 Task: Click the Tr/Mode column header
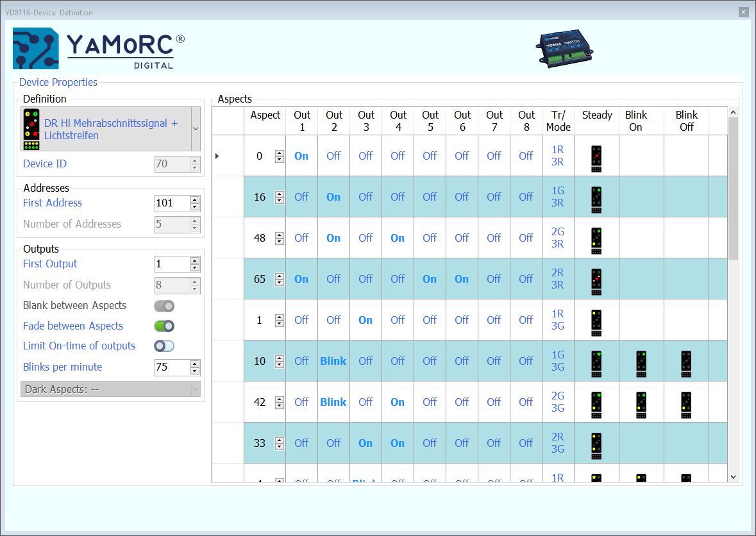pos(559,121)
